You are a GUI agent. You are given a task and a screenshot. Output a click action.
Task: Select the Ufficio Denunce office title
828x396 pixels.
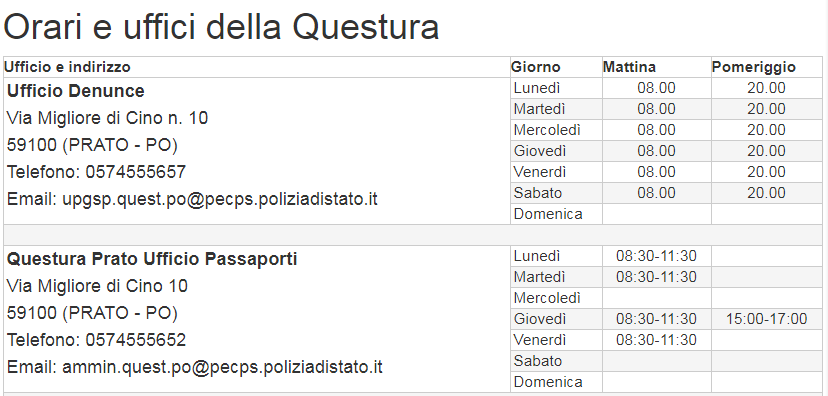coord(76,91)
